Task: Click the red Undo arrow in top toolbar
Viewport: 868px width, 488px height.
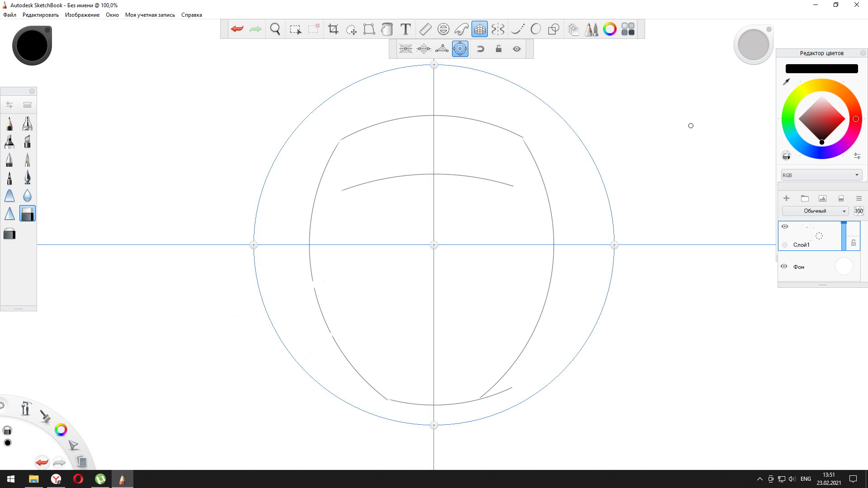Action: click(x=237, y=29)
